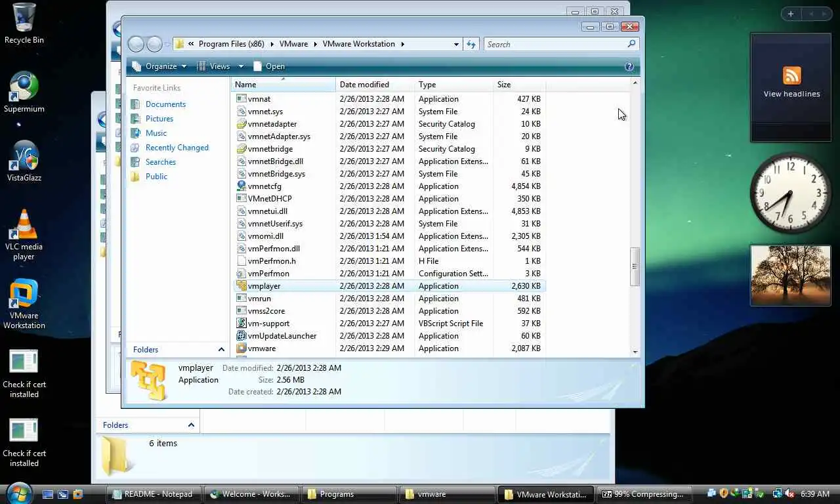Image resolution: width=840 pixels, height=504 pixels.
Task: Switch to vmware folder taskbar button
Action: (x=448, y=494)
